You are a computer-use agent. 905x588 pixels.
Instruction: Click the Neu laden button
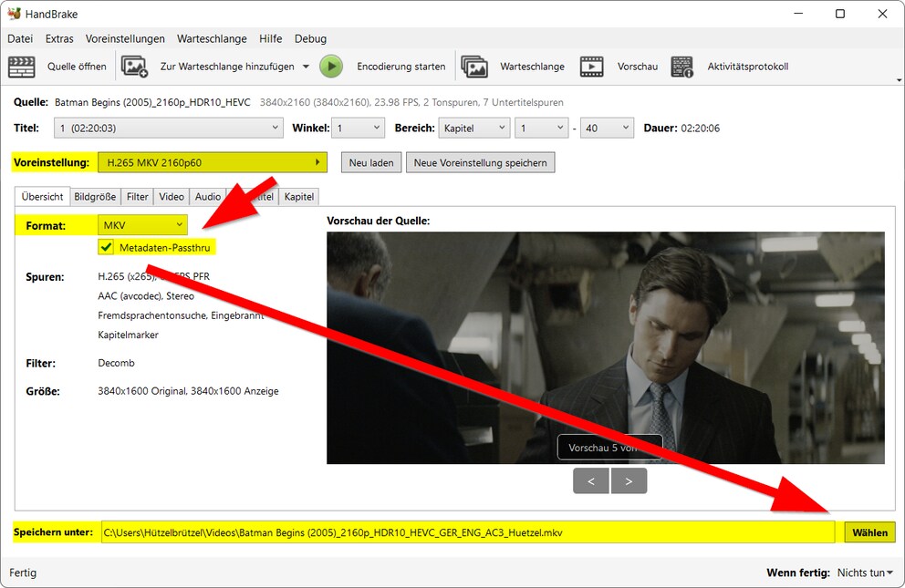(370, 162)
